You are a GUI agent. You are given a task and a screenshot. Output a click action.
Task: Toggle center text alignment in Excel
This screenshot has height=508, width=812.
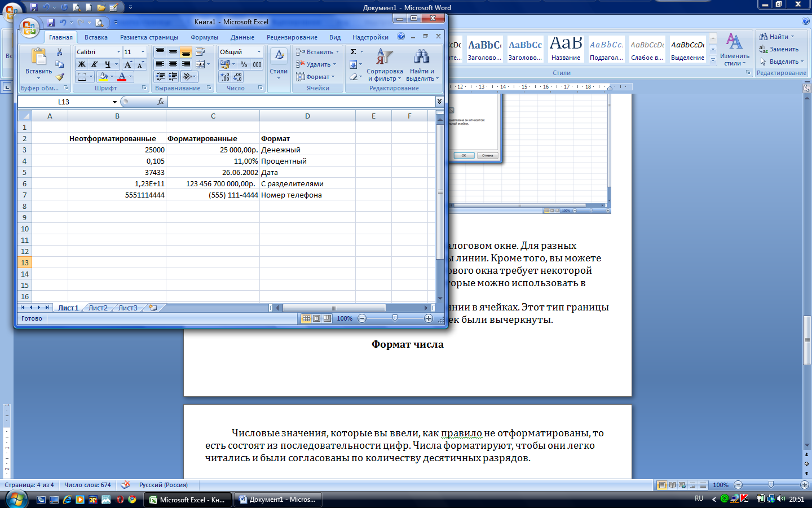(x=173, y=64)
